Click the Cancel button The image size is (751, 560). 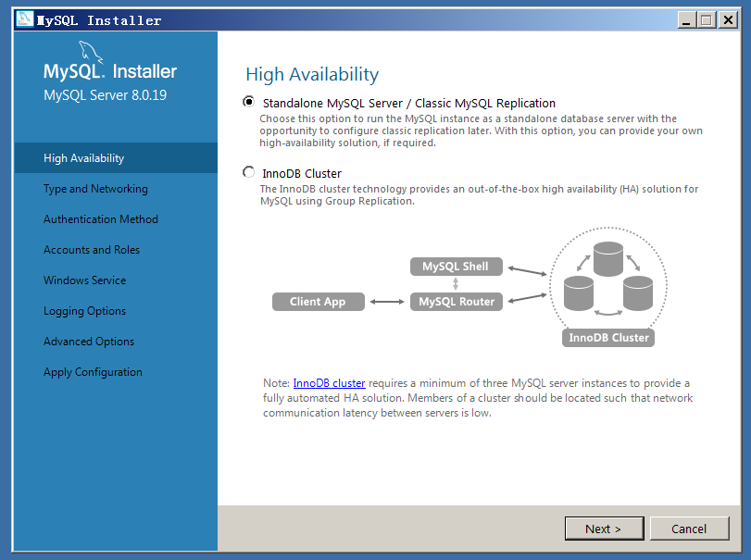point(689,529)
